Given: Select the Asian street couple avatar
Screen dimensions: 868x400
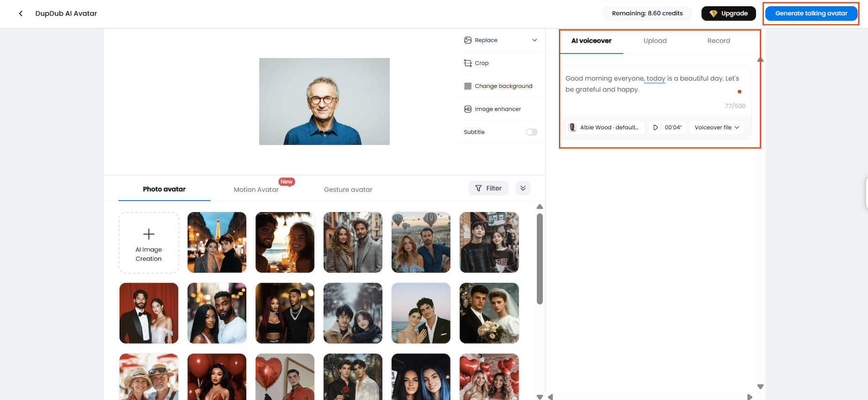Looking at the screenshot, I should (489, 243).
